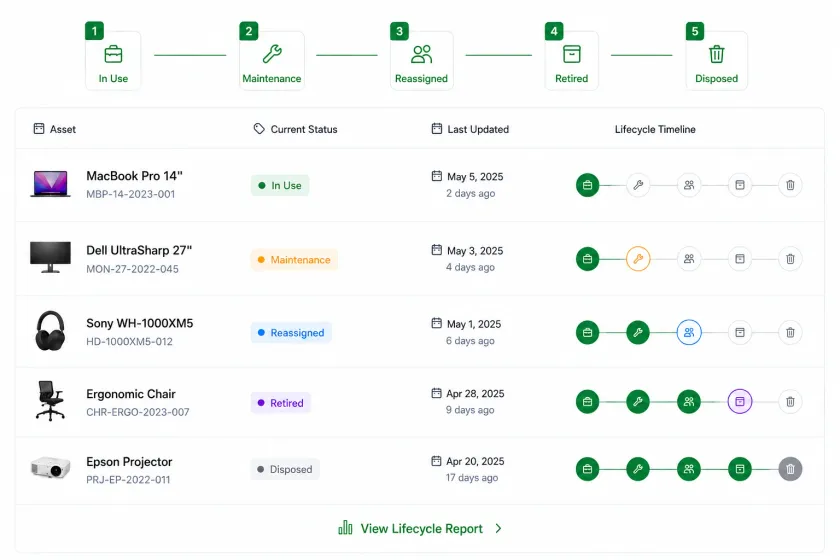The image size is (840, 560).
Task: Click asset ID CHR-ERGO-2023-007
Action: [138, 412]
